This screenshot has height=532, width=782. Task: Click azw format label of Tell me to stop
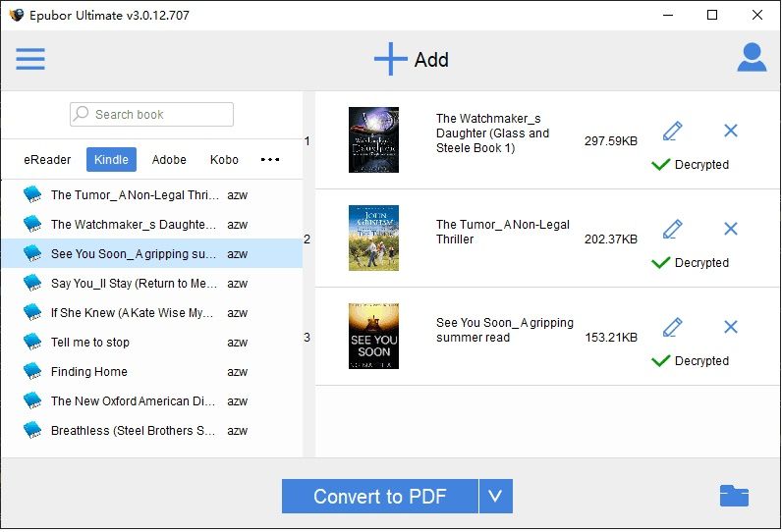[x=238, y=343]
